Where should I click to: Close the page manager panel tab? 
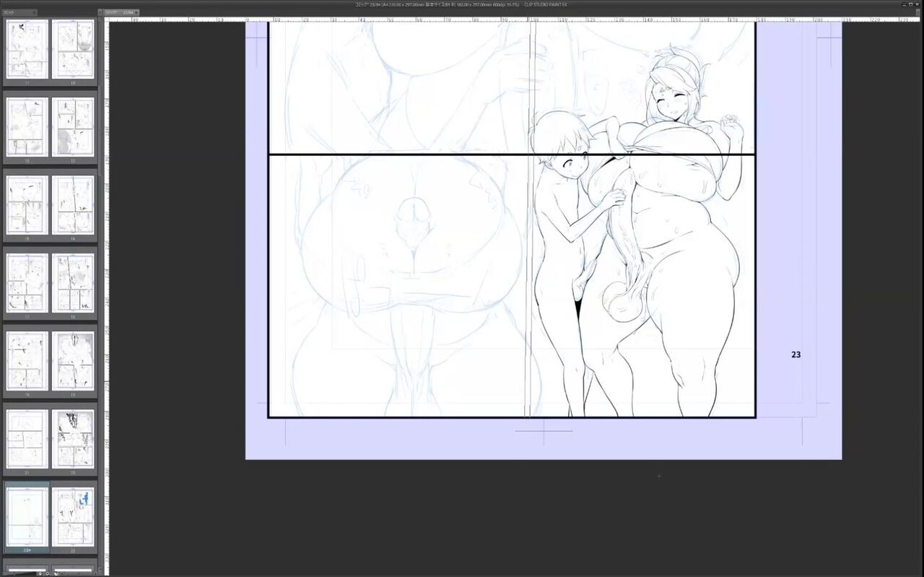click(34, 12)
